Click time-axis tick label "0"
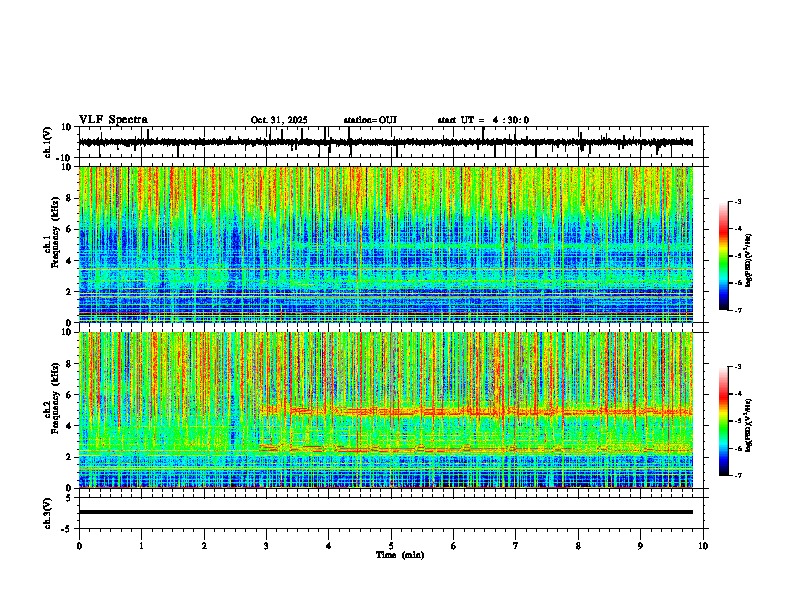The width and height of the screenshot is (792, 612). pyautogui.click(x=79, y=546)
